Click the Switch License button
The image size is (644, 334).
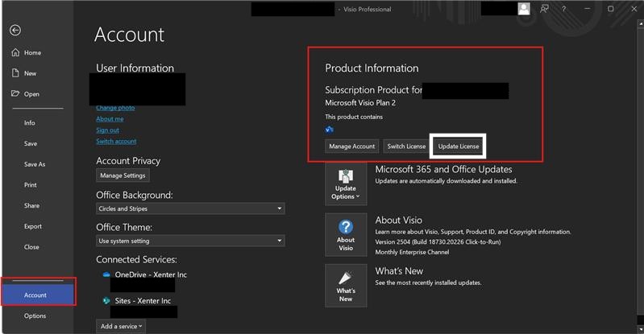point(406,146)
